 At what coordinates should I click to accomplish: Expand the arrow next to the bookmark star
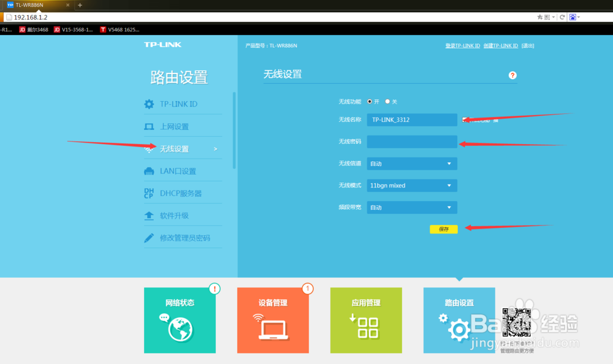coord(554,17)
